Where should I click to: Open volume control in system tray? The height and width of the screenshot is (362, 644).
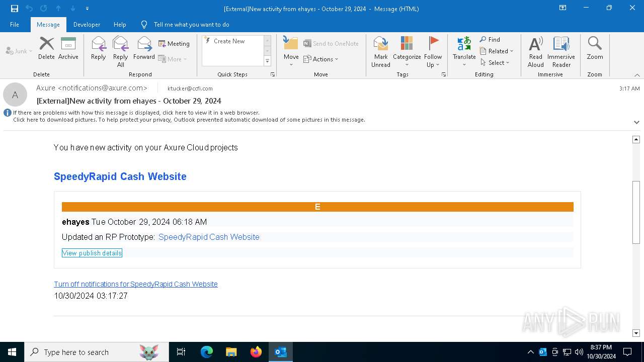(x=579, y=352)
